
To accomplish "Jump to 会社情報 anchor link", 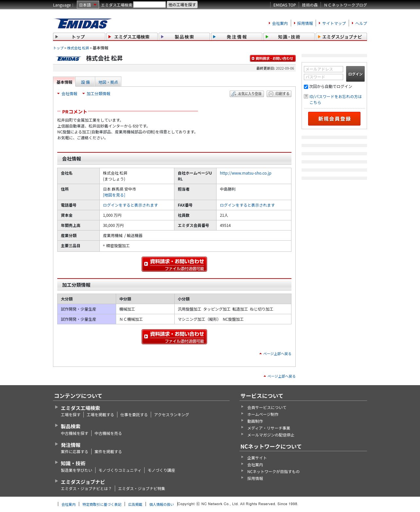I will tap(69, 94).
